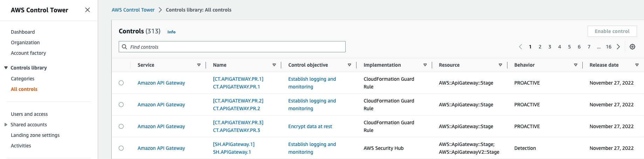644x159 pixels.
Task: Open Amazon API Gateway link in PR.3 row
Action: coord(161,126)
